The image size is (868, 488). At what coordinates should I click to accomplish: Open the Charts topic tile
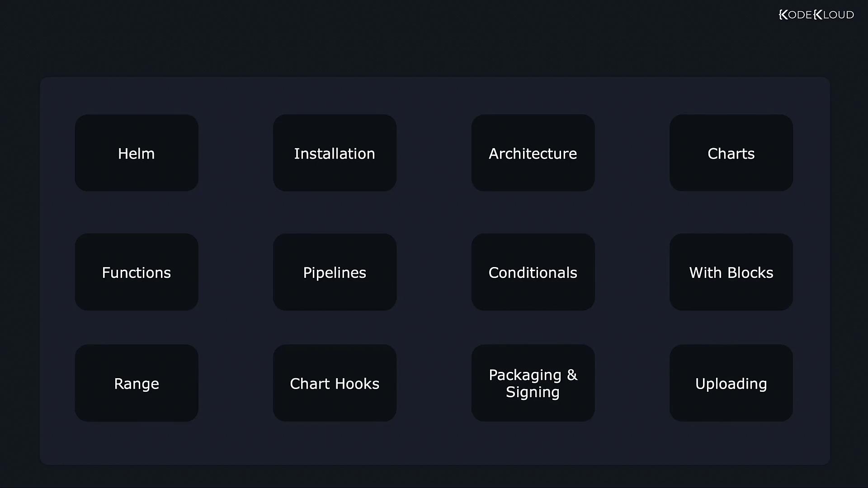(731, 153)
